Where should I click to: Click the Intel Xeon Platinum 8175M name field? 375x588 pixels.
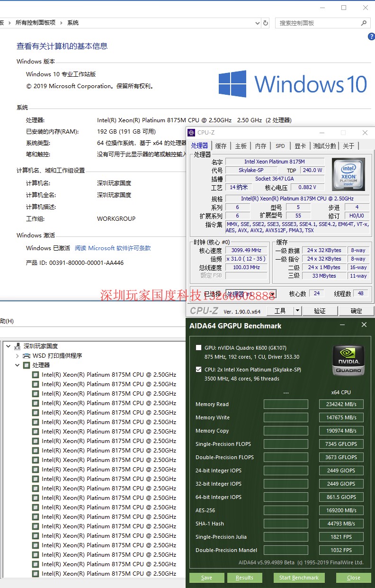point(275,162)
